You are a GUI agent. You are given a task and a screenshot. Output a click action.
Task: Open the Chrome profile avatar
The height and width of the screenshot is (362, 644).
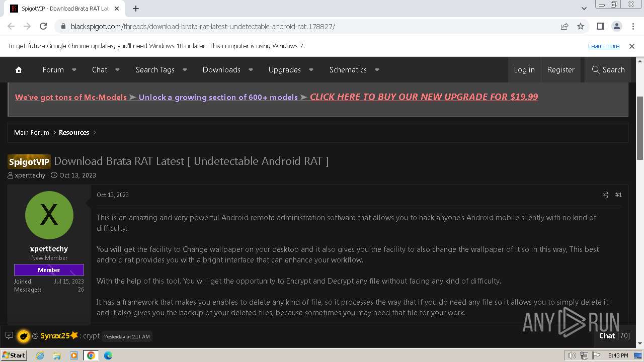click(x=616, y=26)
